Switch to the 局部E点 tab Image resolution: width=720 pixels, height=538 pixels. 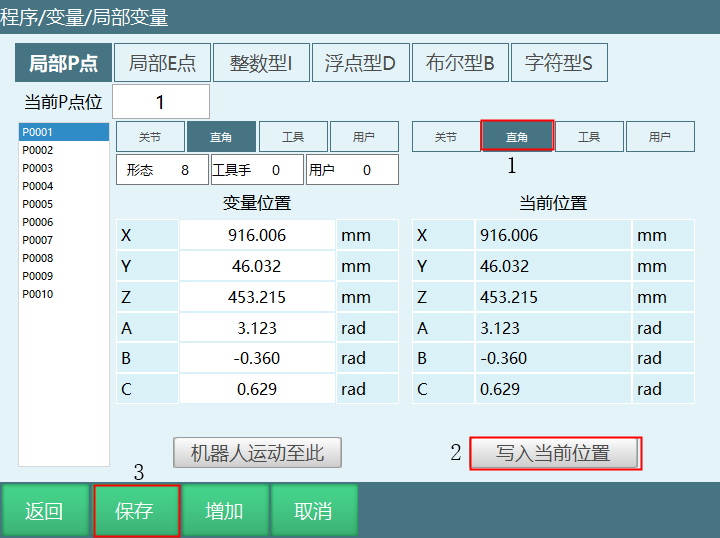pos(162,63)
